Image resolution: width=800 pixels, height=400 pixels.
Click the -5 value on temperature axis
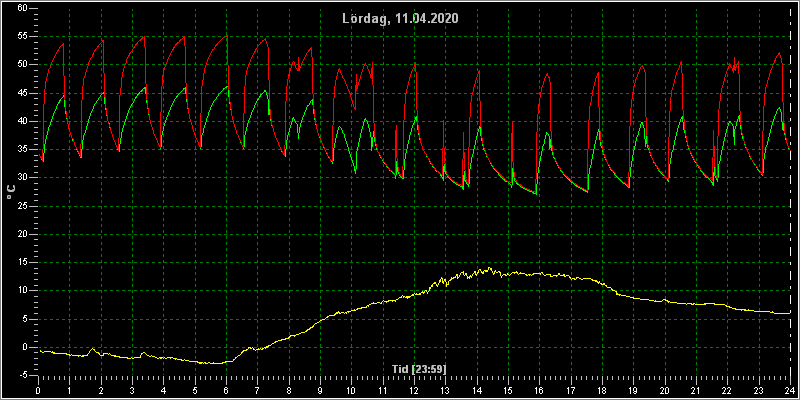click(21, 376)
